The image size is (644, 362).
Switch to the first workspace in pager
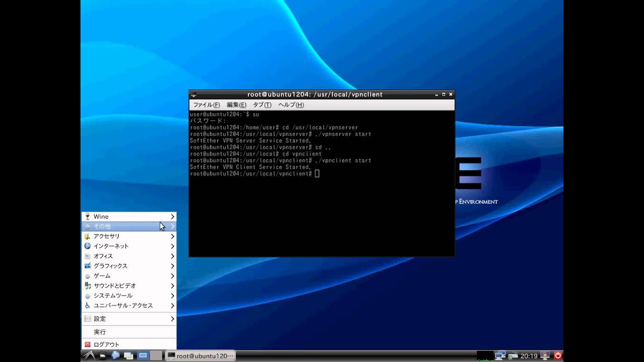[x=143, y=356]
